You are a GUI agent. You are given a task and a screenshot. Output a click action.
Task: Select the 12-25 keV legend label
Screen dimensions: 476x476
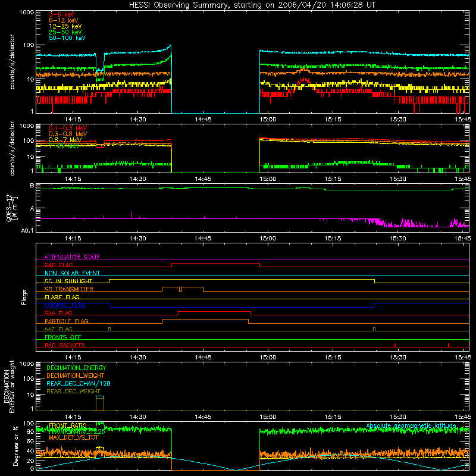coord(65,26)
